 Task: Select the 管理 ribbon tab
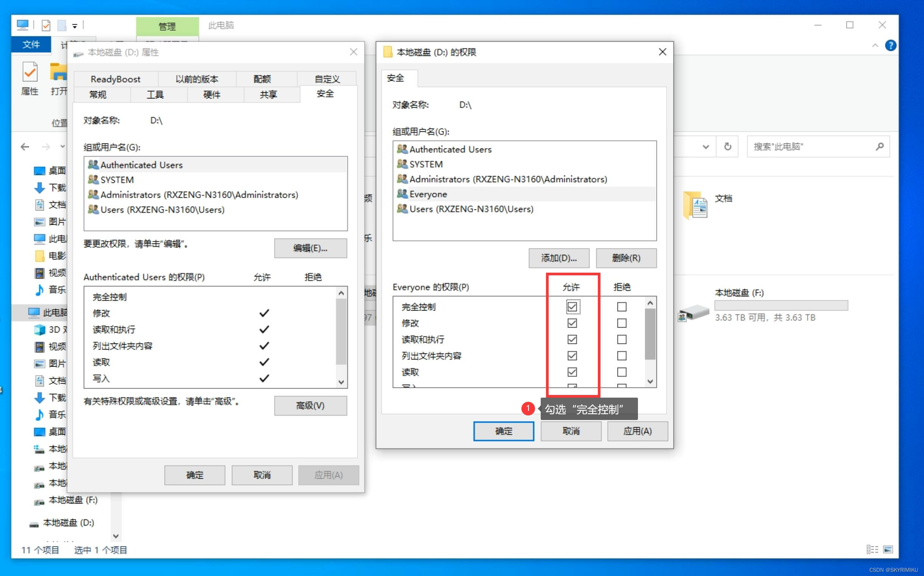click(x=167, y=26)
